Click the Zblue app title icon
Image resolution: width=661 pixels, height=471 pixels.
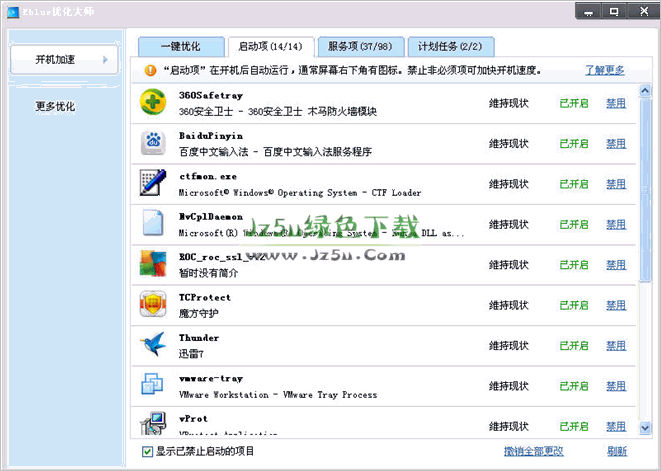point(13,12)
